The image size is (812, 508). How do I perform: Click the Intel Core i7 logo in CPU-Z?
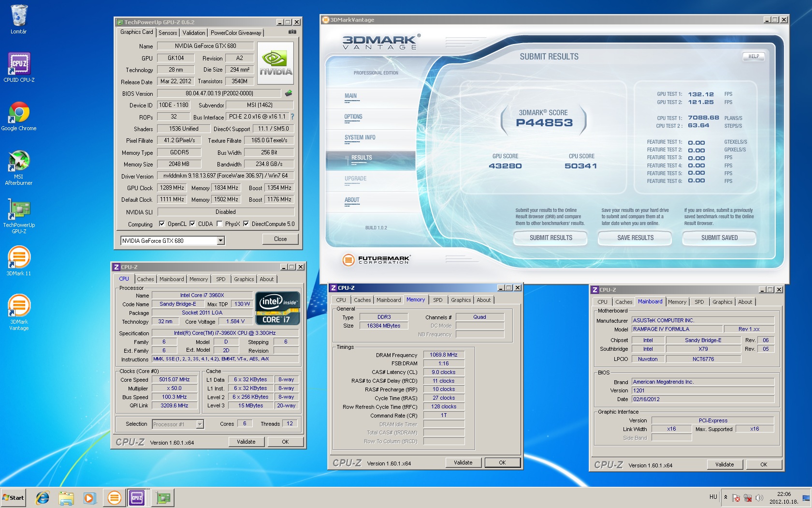click(278, 308)
